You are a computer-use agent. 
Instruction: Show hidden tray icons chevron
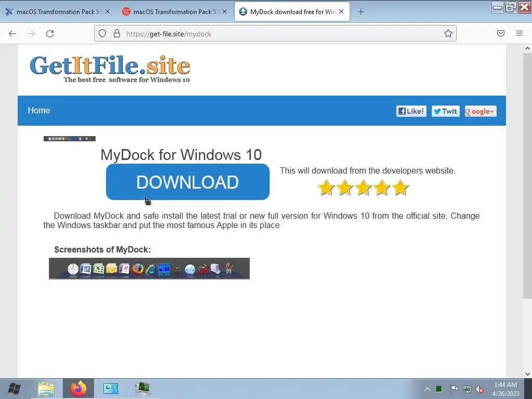point(428,389)
